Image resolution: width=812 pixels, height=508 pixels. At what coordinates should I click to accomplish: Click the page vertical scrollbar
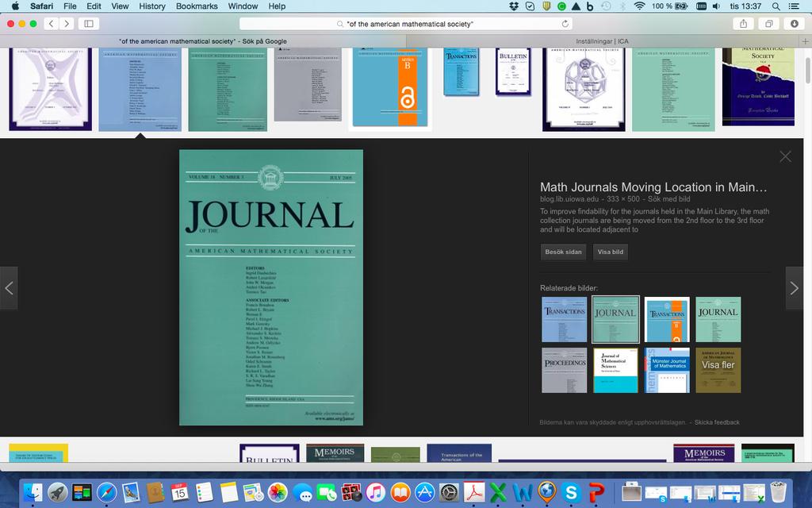click(x=808, y=70)
